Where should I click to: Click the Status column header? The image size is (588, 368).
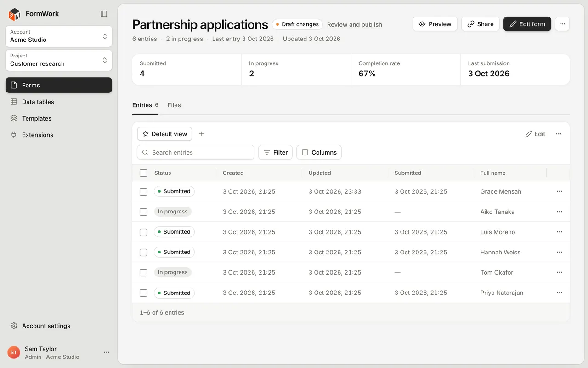(x=163, y=173)
